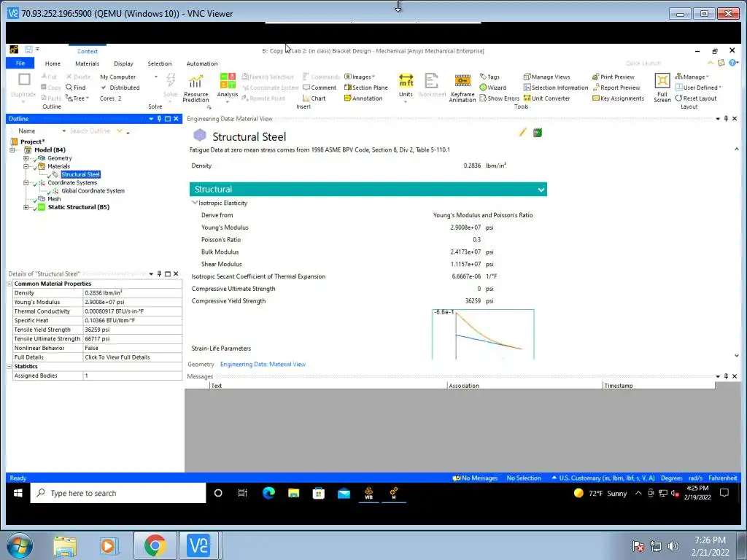Click the Resource Prediction icon

tap(196, 88)
